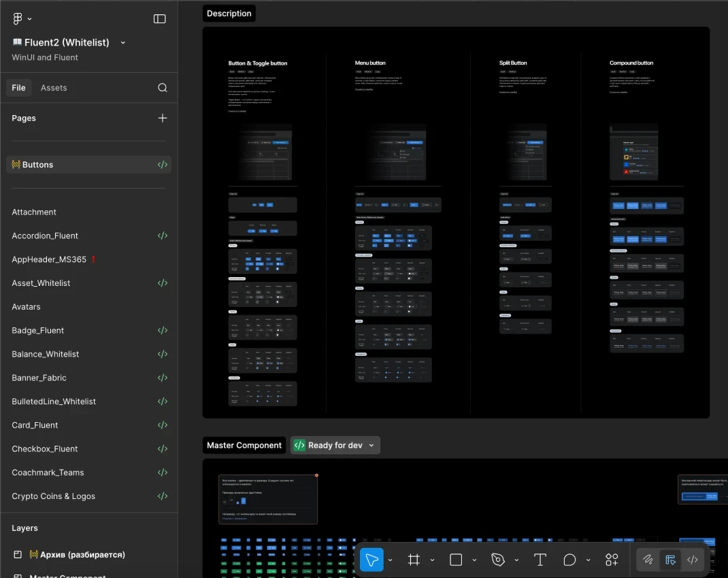Select the Rectangle shape tool

456,560
